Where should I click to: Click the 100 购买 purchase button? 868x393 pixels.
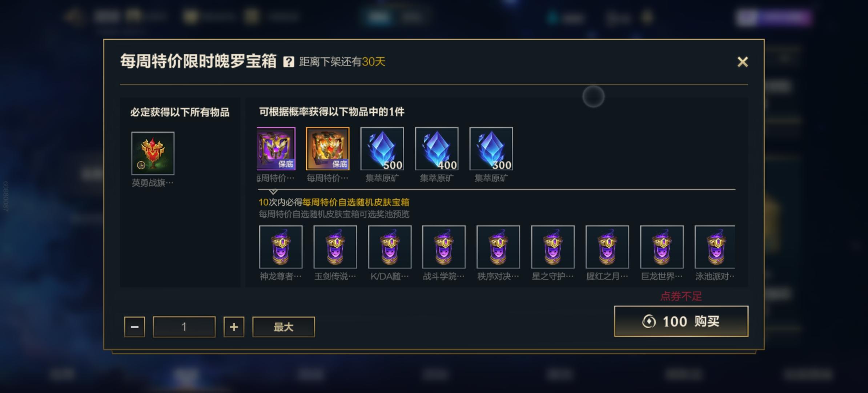pyautogui.click(x=681, y=321)
